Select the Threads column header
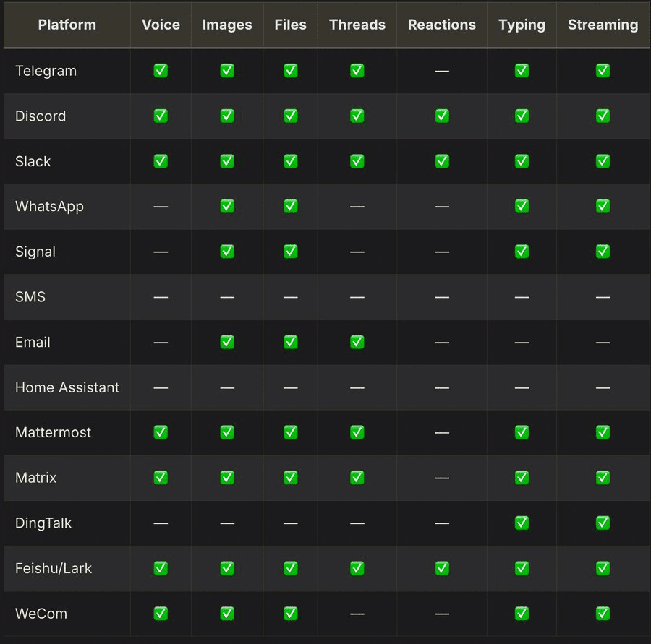Image resolution: width=651 pixels, height=644 pixels. [357, 25]
